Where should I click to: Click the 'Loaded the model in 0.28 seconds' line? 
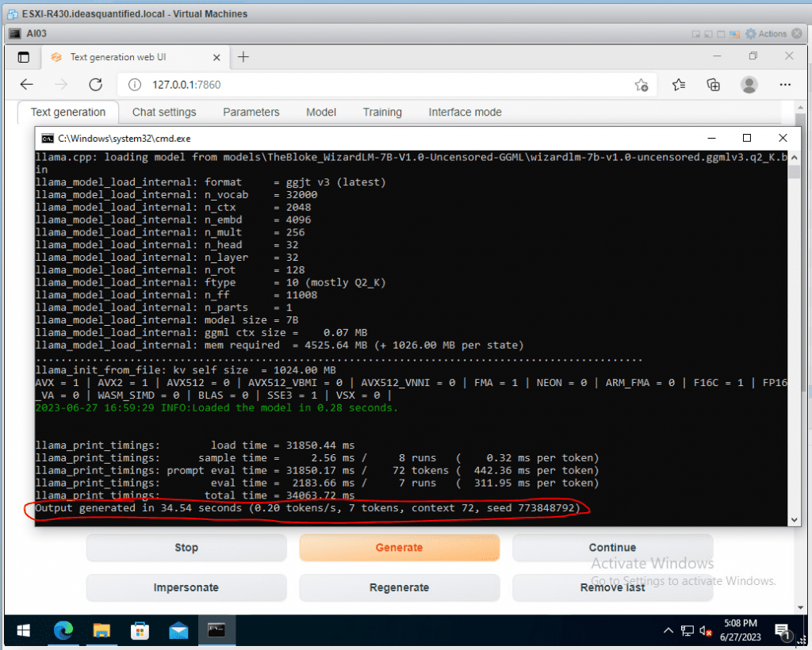[x=216, y=408]
